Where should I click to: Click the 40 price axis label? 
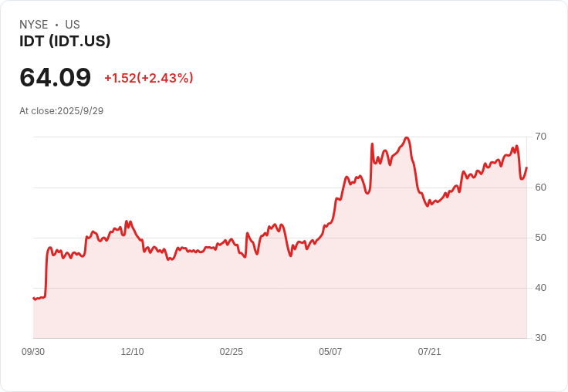pyautogui.click(x=540, y=288)
